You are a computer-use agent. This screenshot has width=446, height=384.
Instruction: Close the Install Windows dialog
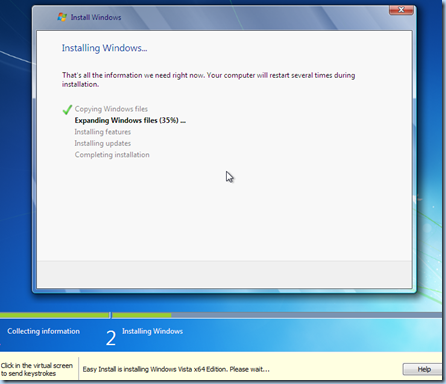[x=401, y=10]
